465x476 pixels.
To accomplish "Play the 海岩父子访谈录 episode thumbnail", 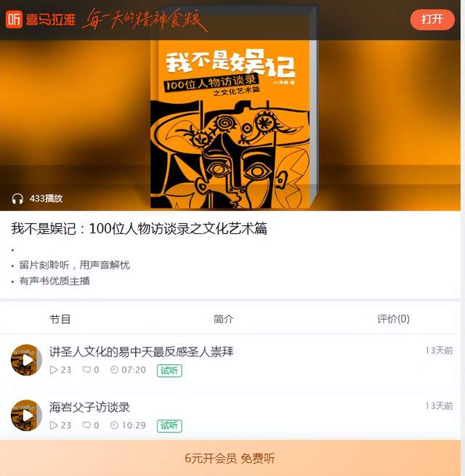I will coord(26,415).
